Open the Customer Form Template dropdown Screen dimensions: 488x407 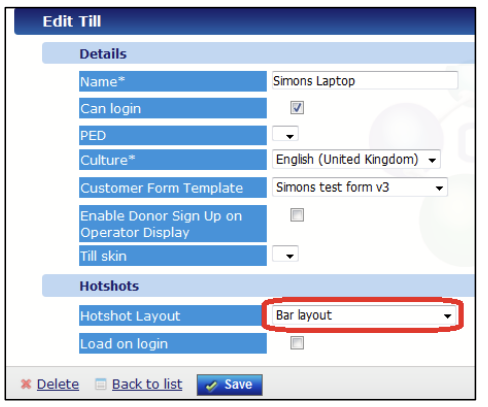pos(360,187)
